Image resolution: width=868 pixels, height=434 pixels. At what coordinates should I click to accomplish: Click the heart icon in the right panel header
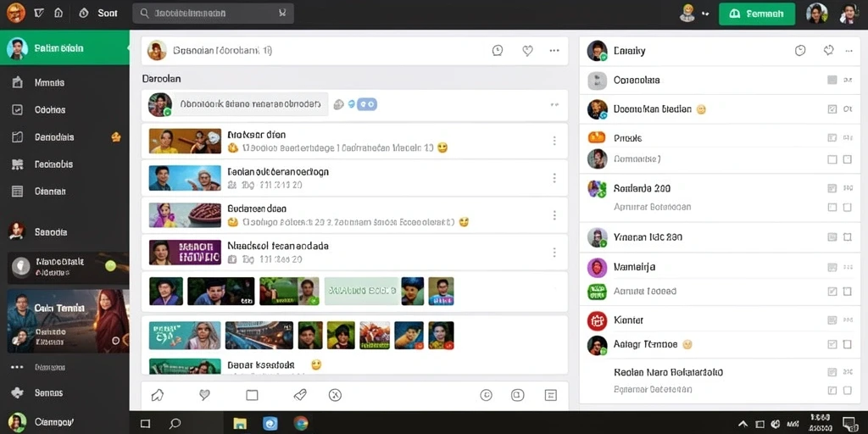click(828, 51)
